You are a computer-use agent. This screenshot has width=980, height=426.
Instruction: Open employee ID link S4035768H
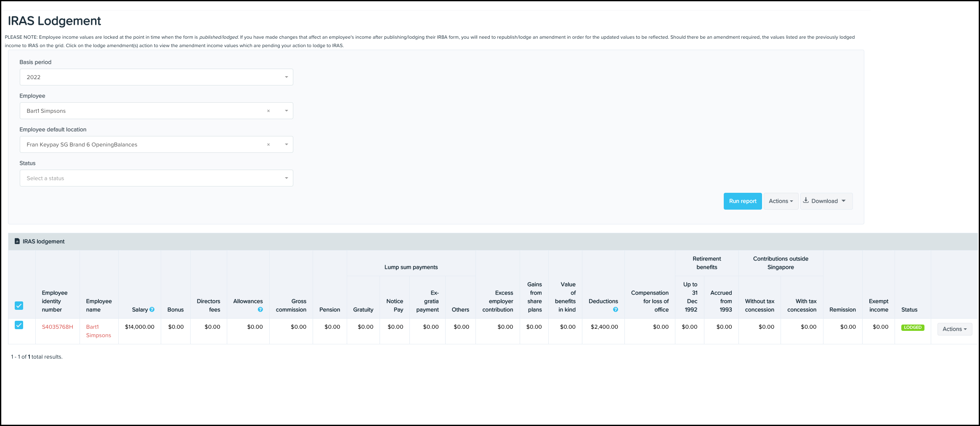click(x=58, y=327)
